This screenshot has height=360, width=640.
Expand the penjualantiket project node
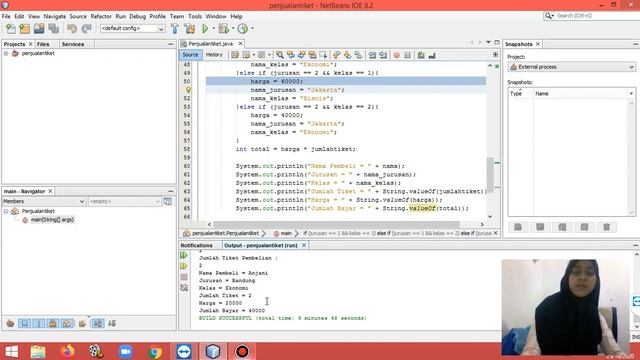6,53
